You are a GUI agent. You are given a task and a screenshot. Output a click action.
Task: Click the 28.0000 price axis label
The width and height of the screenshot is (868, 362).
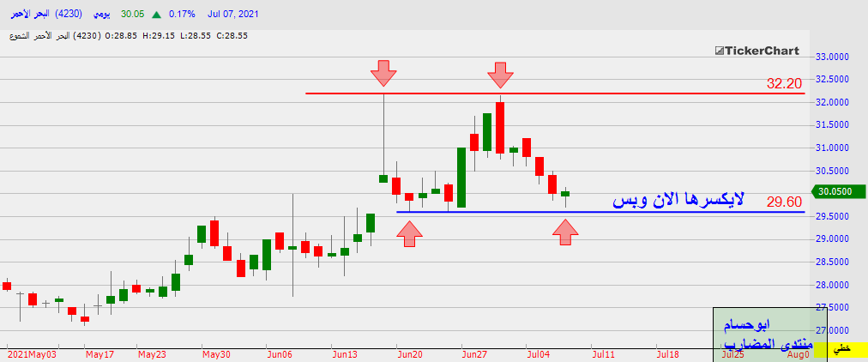coord(833,285)
